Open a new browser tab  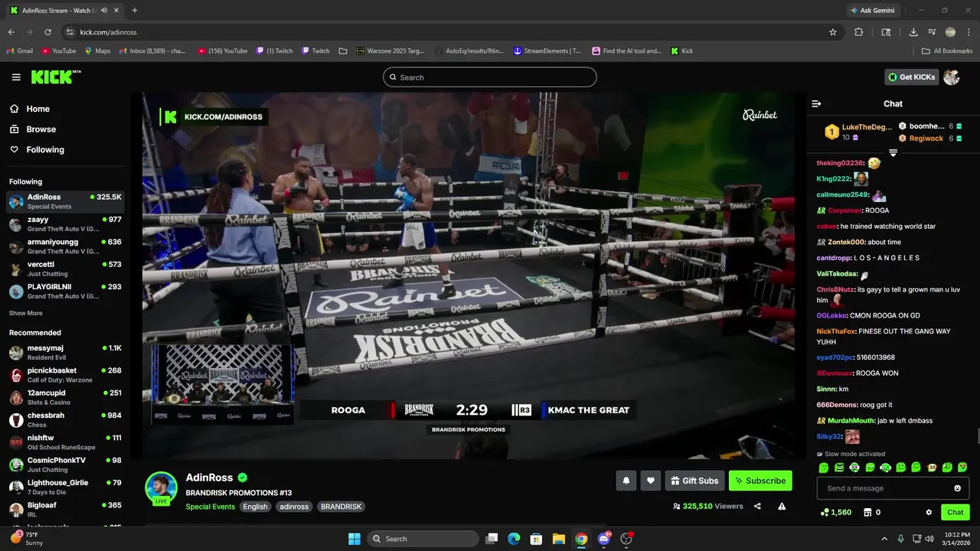point(135,10)
